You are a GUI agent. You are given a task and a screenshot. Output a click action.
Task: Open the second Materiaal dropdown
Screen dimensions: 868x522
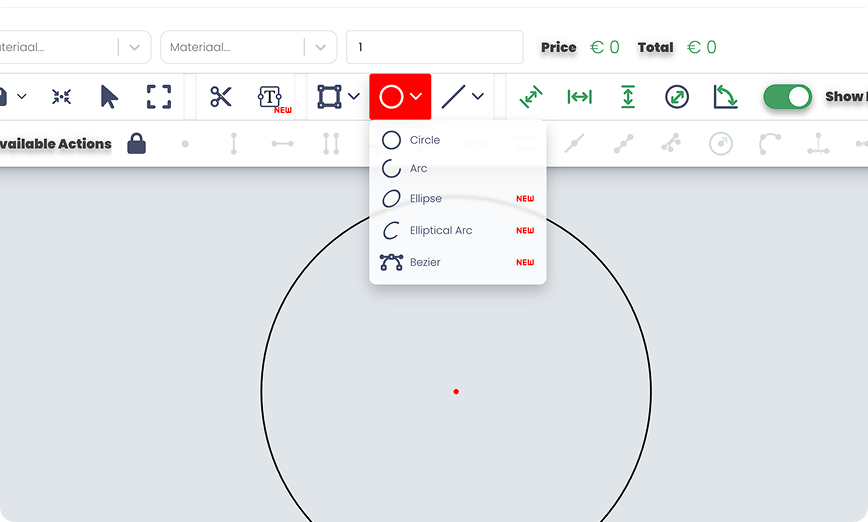point(319,47)
